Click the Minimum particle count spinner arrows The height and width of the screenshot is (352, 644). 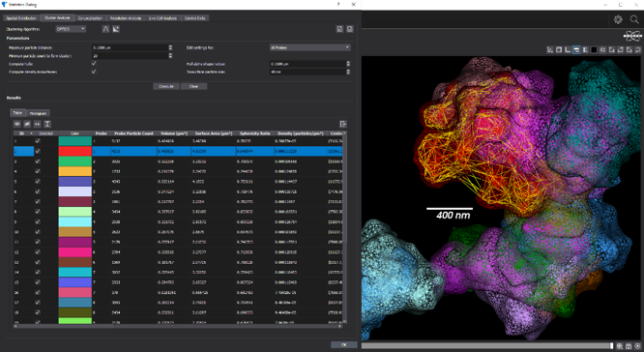170,55
